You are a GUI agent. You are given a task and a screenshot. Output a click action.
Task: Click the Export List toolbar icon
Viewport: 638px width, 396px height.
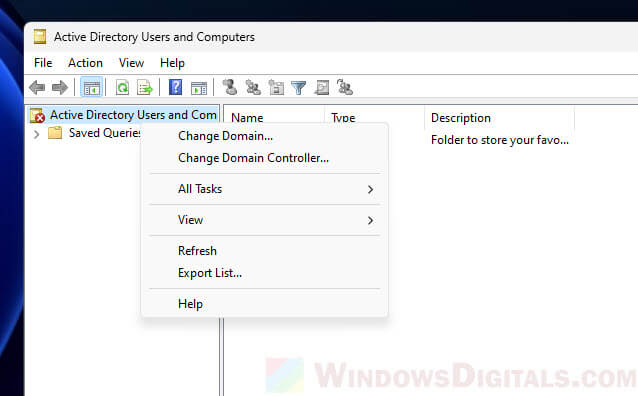pyautogui.click(x=145, y=87)
